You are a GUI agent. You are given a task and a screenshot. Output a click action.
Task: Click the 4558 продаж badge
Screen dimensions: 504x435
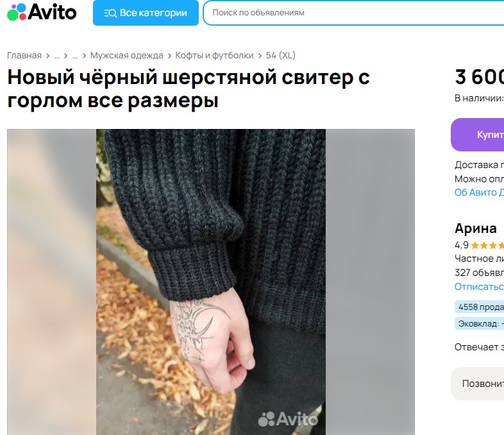coord(479,307)
